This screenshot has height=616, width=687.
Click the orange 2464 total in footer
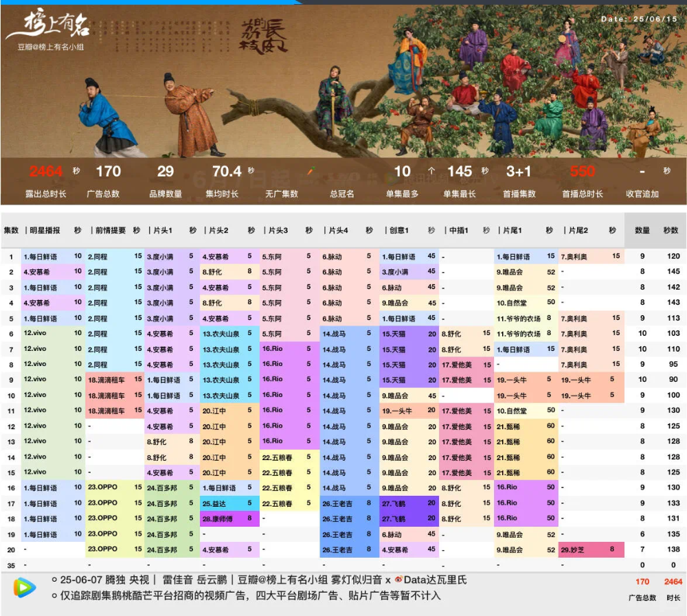673,582
